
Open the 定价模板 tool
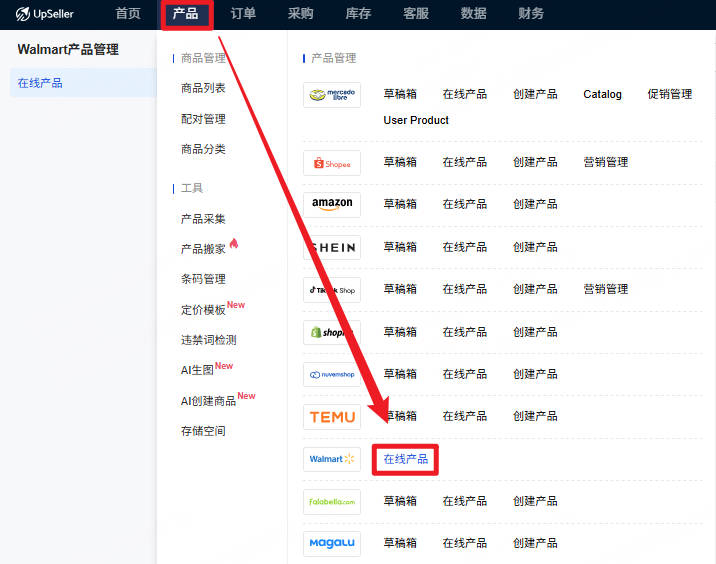[x=203, y=310]
